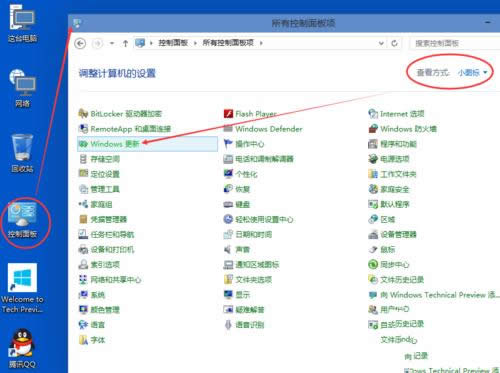Expand the chevron after 控制面板 breadcrumb
The width and height of the screenshot is (500, 373).
pos(195,43)
